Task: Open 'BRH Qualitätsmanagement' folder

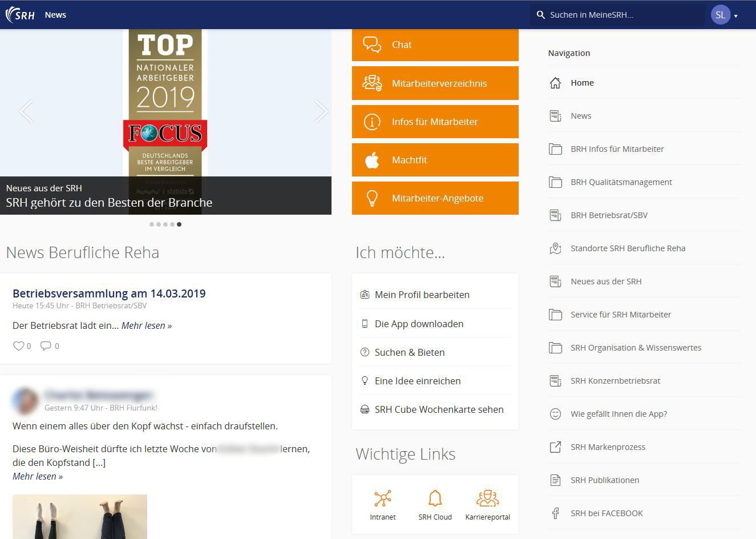Action: [x=644, y=182]
